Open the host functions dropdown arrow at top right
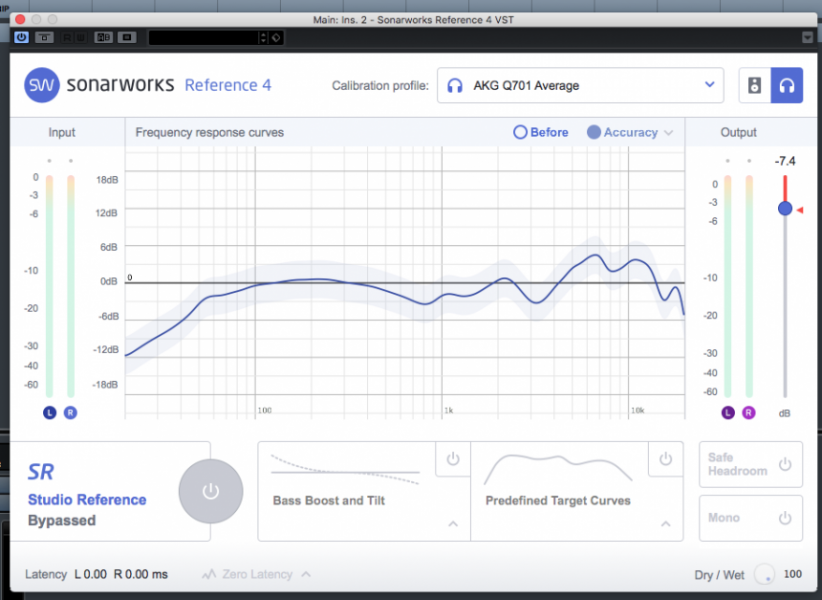The image size is (822, 600). pyautogui.click(x=807, y=37)
